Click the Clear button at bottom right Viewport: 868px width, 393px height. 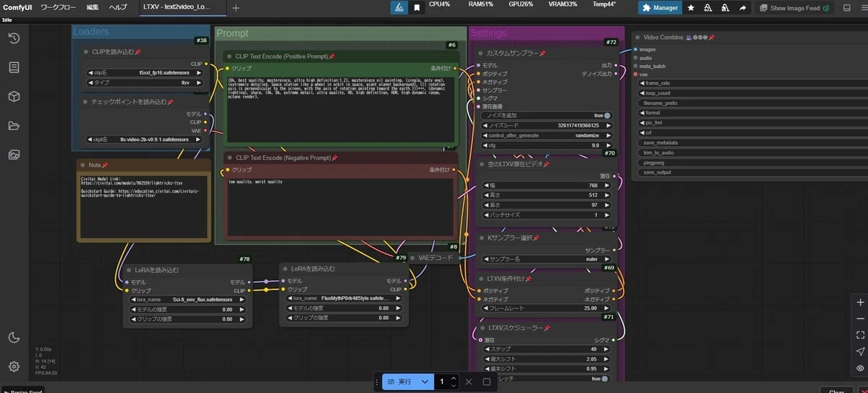tap(837, 391)
